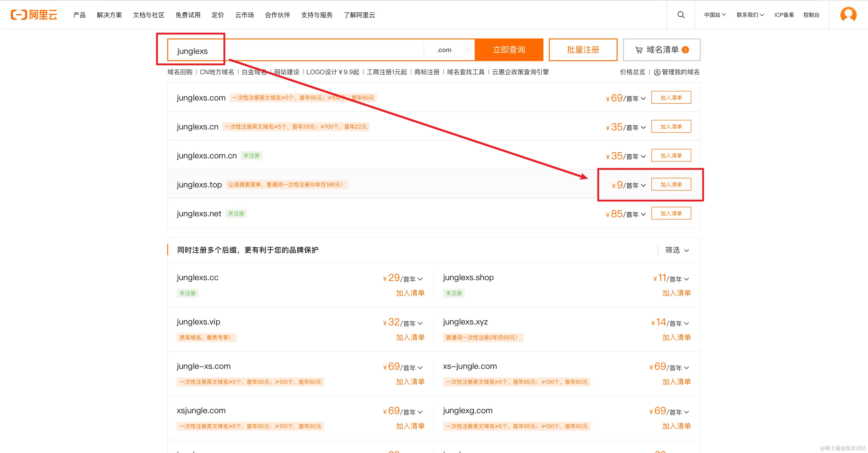
Task: Open the 产品 menu
Action: [79, 15]
